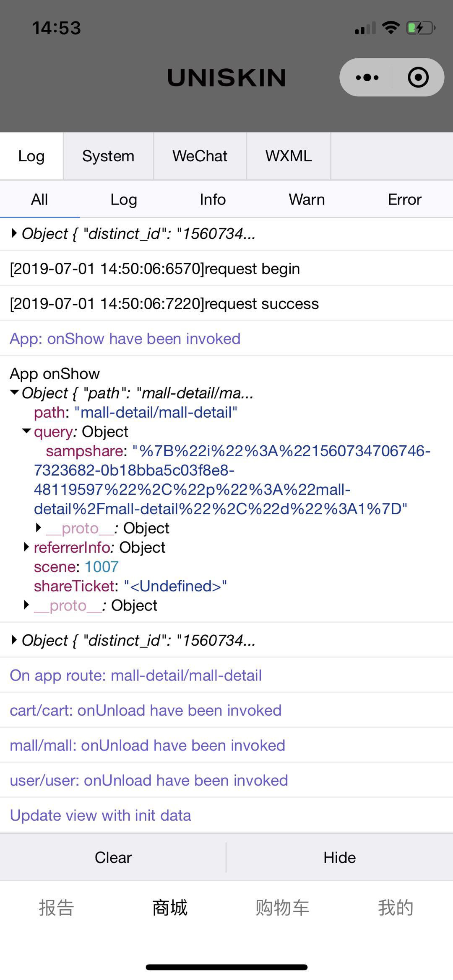Switch to the System tab

coord(108,156)
